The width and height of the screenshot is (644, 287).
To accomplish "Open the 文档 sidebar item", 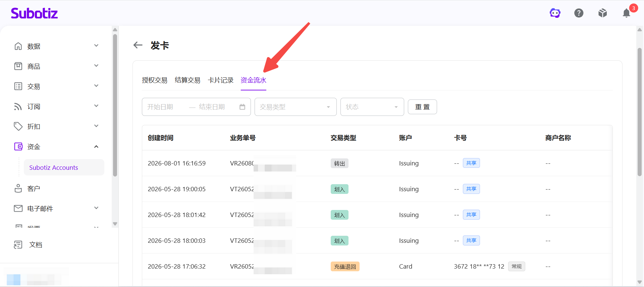I will (36, 245).
